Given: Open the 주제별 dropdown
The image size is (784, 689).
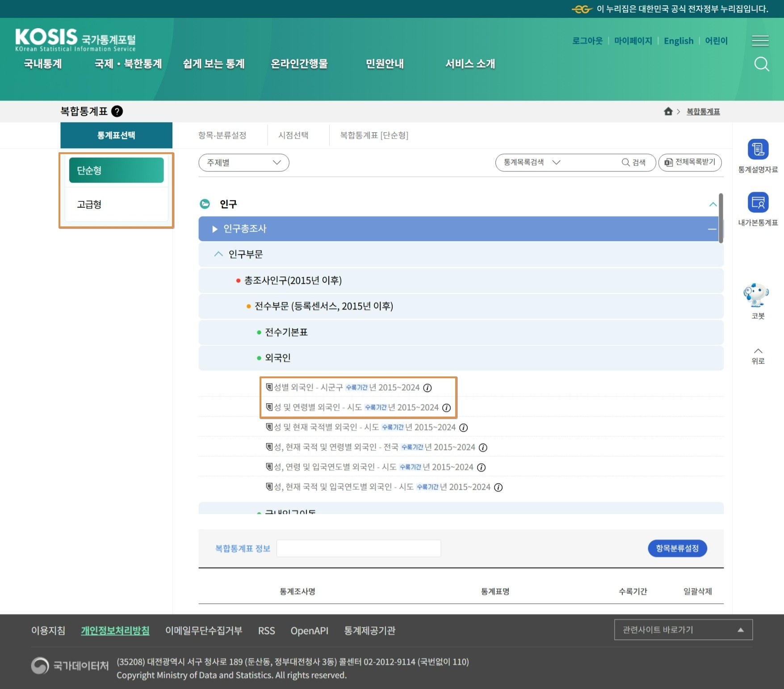Looking at the screenshot, I should pos(244,163).
